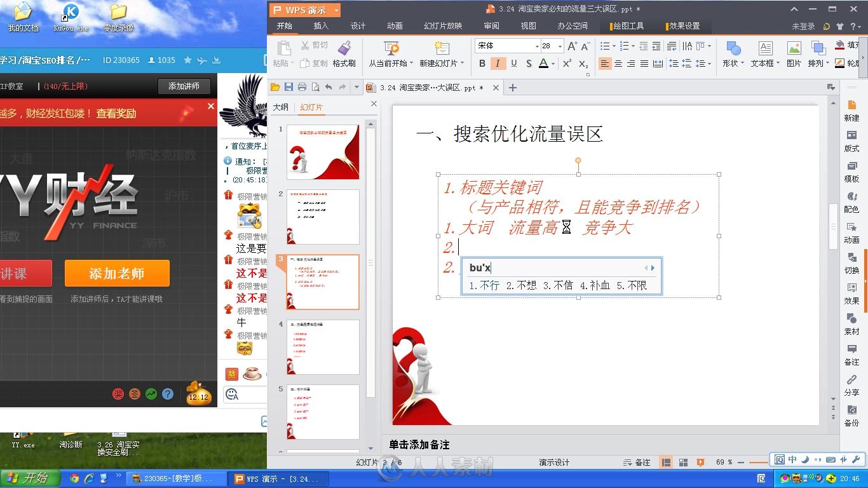Image resolution: width=868 pixels, height=488 pixels.
Task: Click the zoom slider in status bar
Action: (758, 463)
